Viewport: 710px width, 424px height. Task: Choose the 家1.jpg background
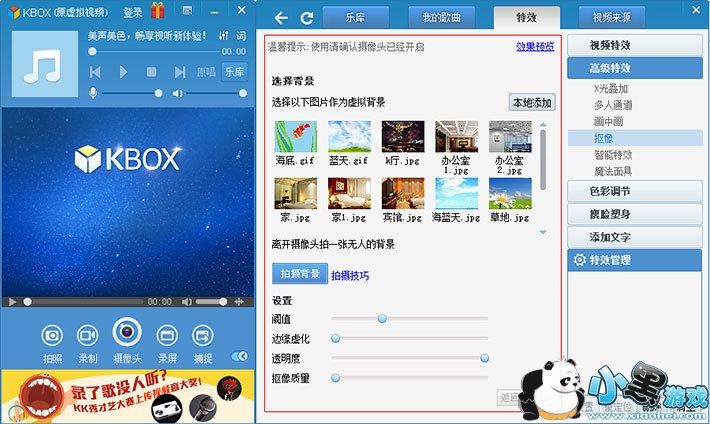[x=349, y=193]
